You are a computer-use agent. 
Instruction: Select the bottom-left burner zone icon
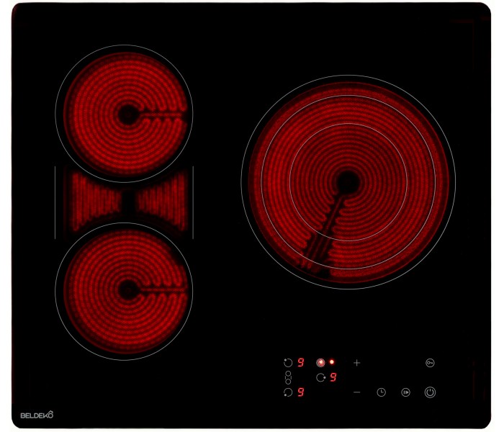[288, 392]
